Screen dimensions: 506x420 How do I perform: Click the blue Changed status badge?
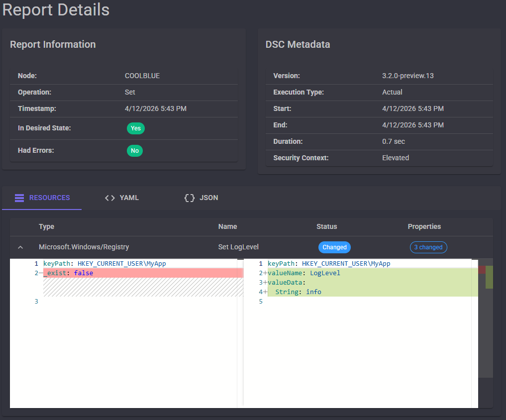click(x=334, y=247)
